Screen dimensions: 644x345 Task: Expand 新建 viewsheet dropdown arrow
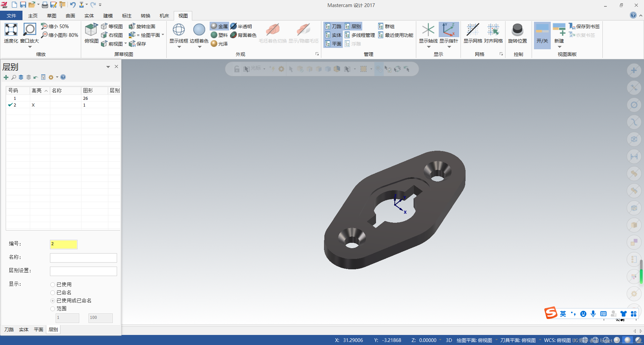click(x=559, y=47)
